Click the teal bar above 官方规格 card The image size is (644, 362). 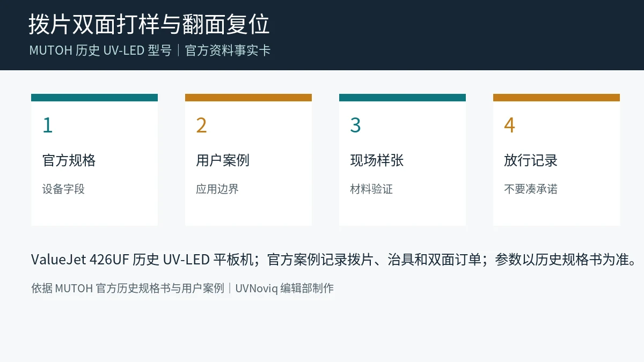click(94, 98)
